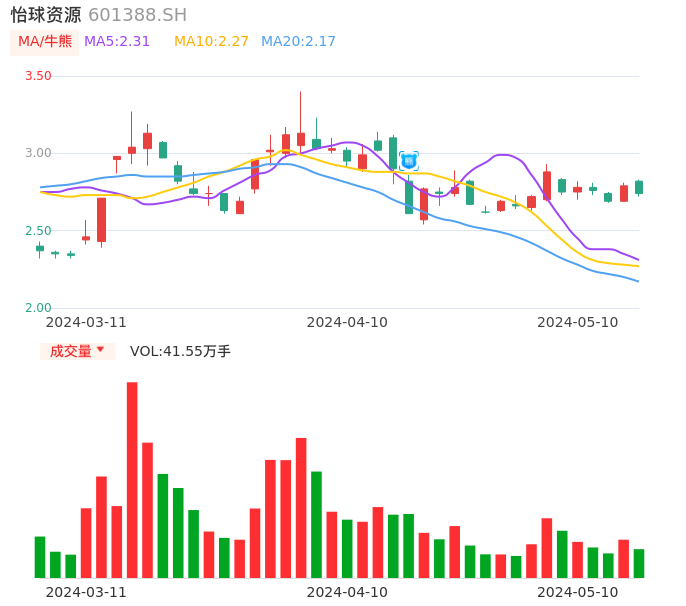Click the VOL:41.55万手 volume readout
The height and width of the screenshot is (606, 686).
[180, 351]
